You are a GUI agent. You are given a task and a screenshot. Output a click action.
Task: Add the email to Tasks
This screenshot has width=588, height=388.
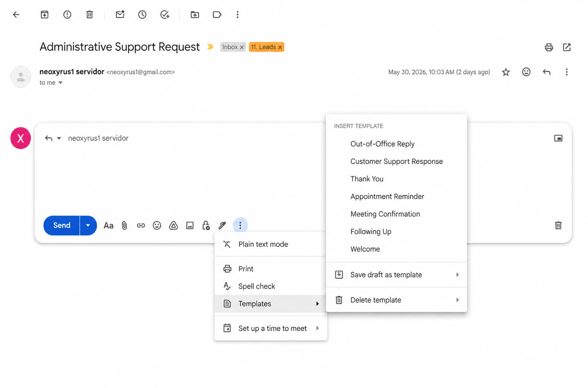click(165, 14)
